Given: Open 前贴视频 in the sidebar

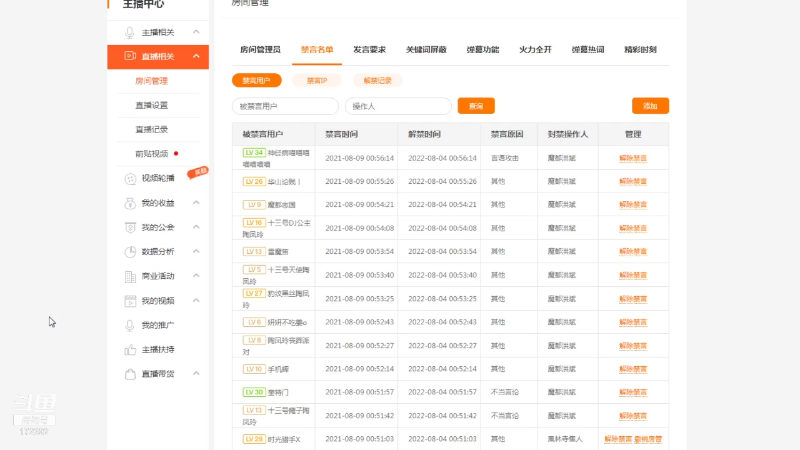Looking at the screenshot, I should click(x=152, y=154).
